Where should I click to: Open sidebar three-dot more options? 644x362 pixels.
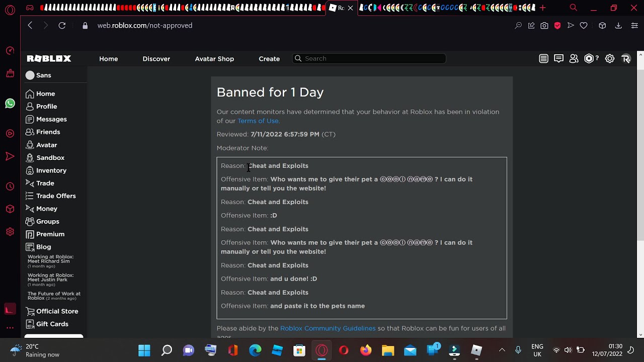10,328
